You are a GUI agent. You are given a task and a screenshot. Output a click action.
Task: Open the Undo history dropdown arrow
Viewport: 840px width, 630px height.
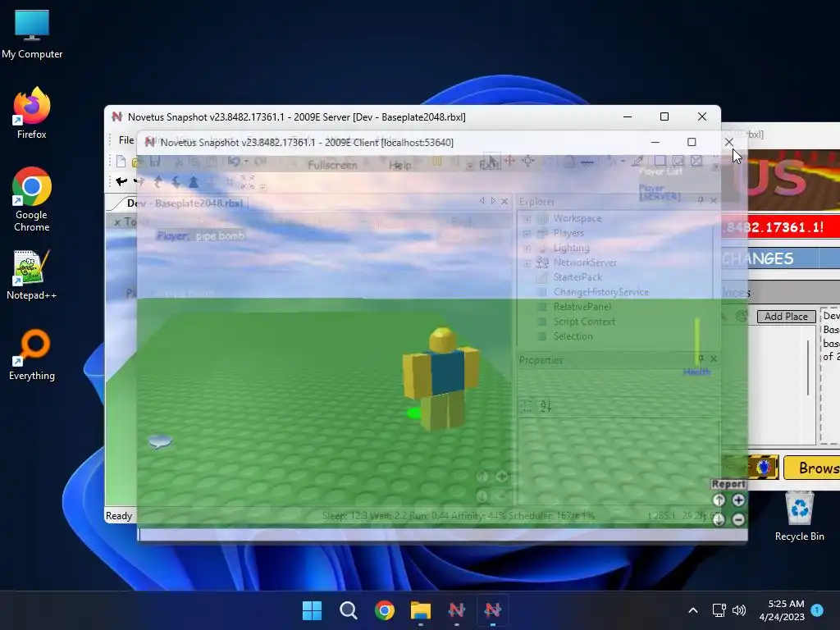click(x=246, y=161)
